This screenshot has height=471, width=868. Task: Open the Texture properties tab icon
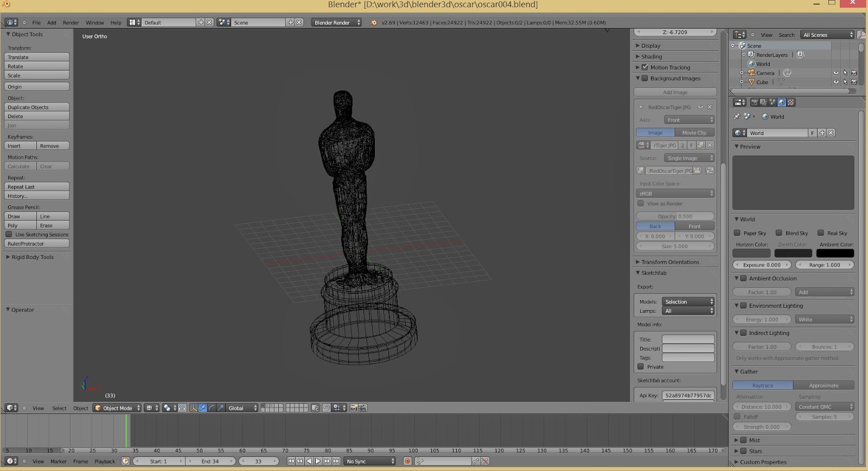(790, 102)
